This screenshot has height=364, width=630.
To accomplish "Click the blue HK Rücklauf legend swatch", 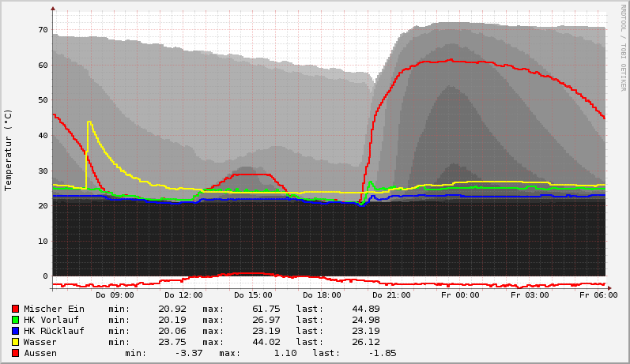I will pyautogui.click(x=15, y=331).
